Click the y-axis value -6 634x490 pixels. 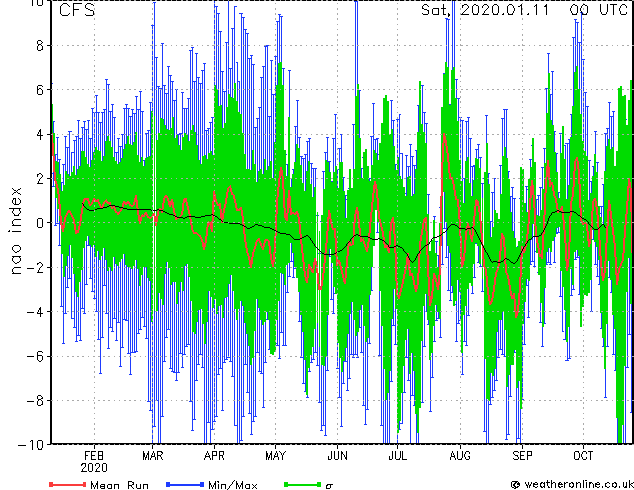coord(35,356)
